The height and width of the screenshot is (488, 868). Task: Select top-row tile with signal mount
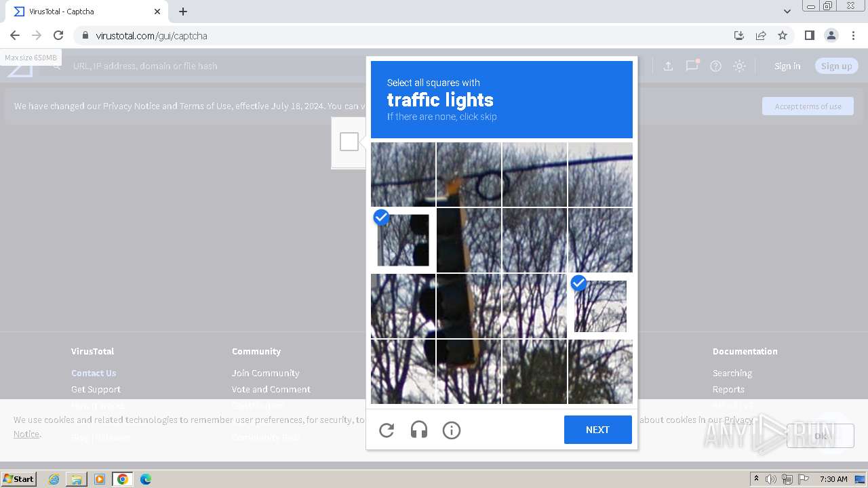pyautogui.click(x=469, y=174)
